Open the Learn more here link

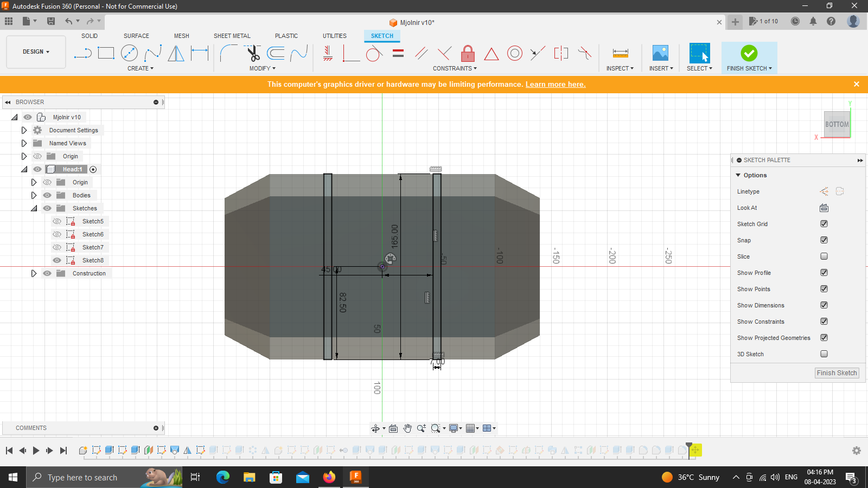tap(555, 84)
